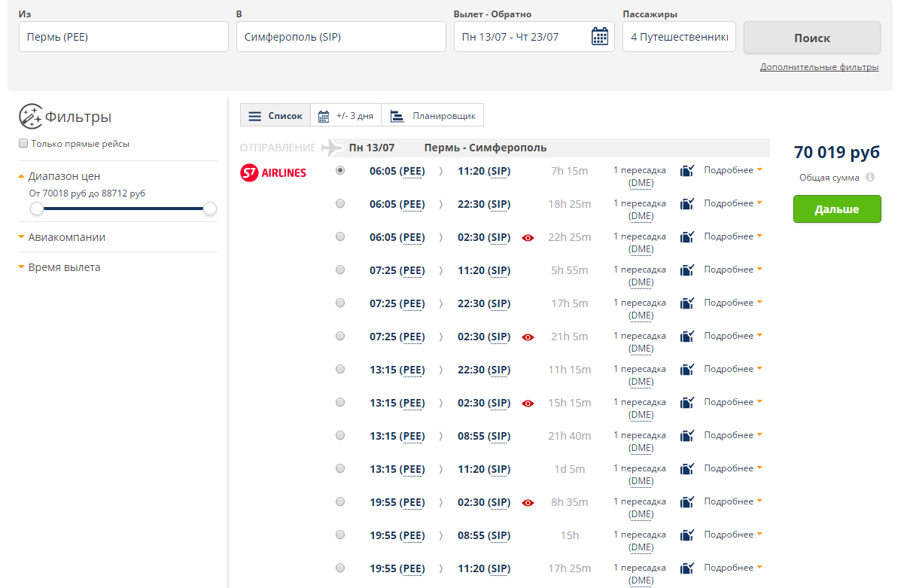Screen dimensions: 904x588
Task: Click baggage icon for 06:05–02:30 flight
Action: pos(687,237)
